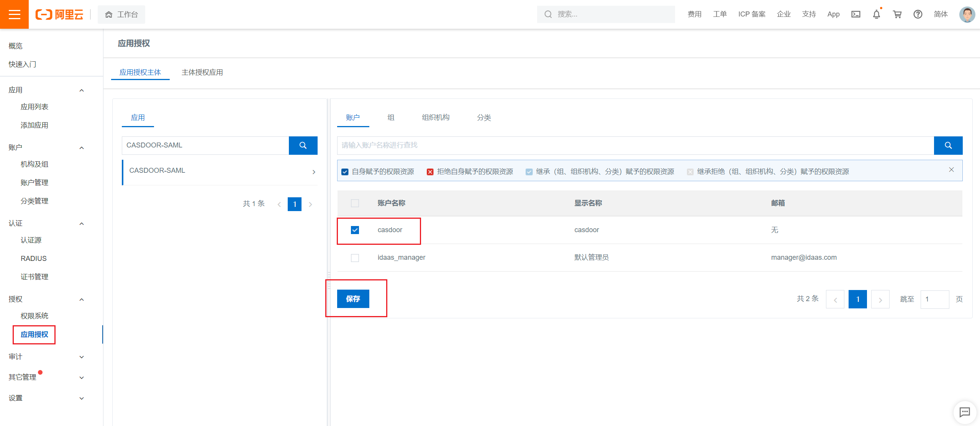This screenshot has height=426, width=980.
Task: Open the help question-mark icon
Action: [918, 14]
